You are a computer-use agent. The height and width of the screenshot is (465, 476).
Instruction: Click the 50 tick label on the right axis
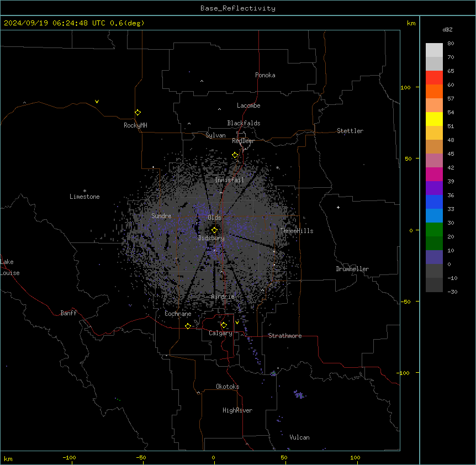(408, 158)
